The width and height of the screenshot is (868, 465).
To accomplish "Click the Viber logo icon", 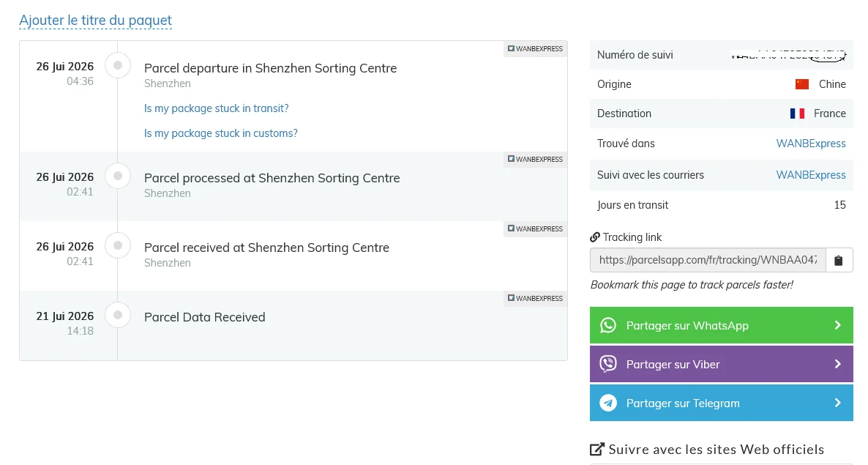I will 608,364.
